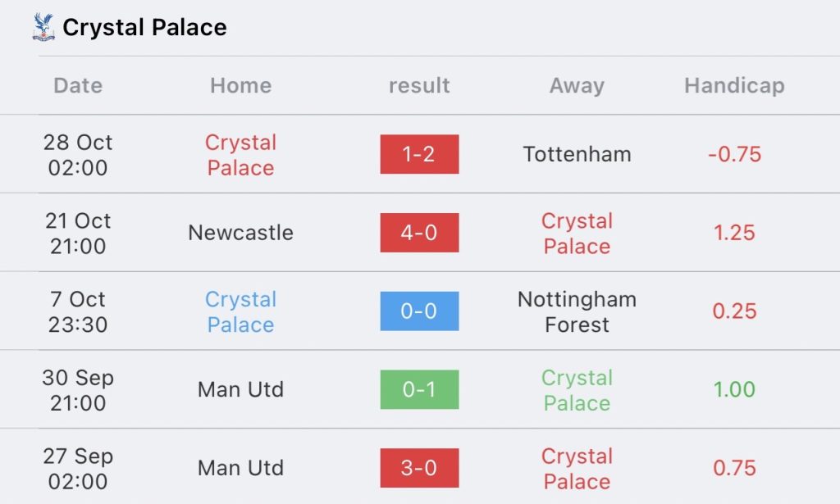The image size is (840, 504).
Task: Open the red 1-2 result badge
Action: [419, 154]
